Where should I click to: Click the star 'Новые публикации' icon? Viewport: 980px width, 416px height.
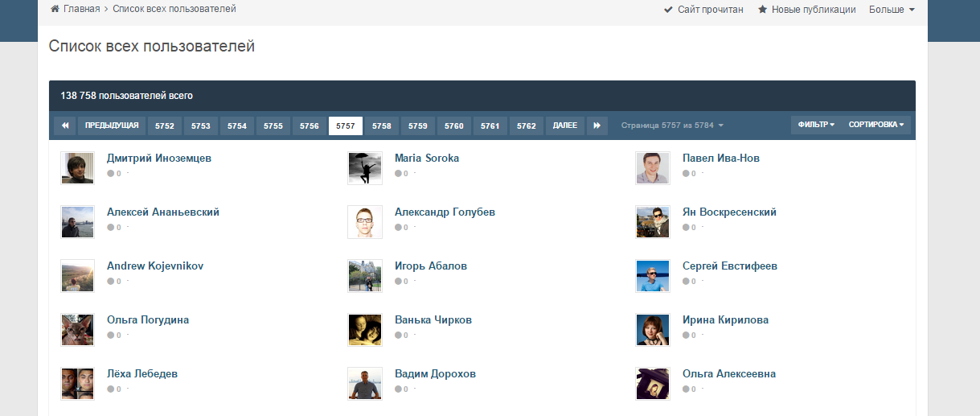(x=762, y=10)
